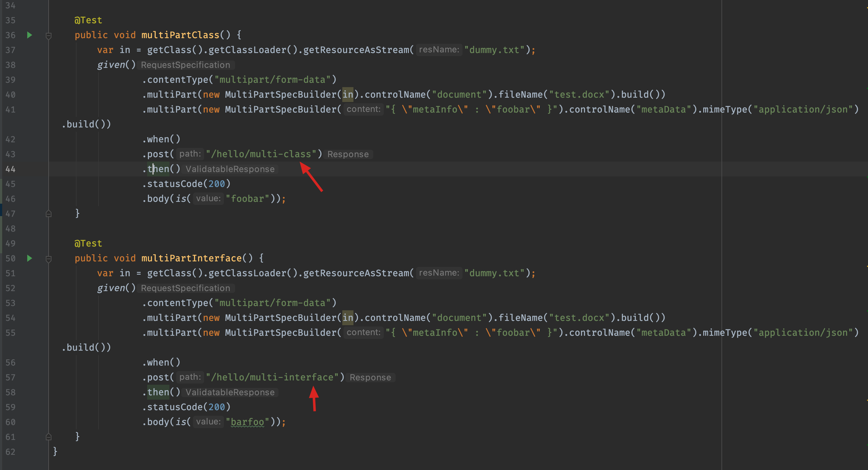
Task: Click the Response hint after multi-class path
Action: [348, 154]
